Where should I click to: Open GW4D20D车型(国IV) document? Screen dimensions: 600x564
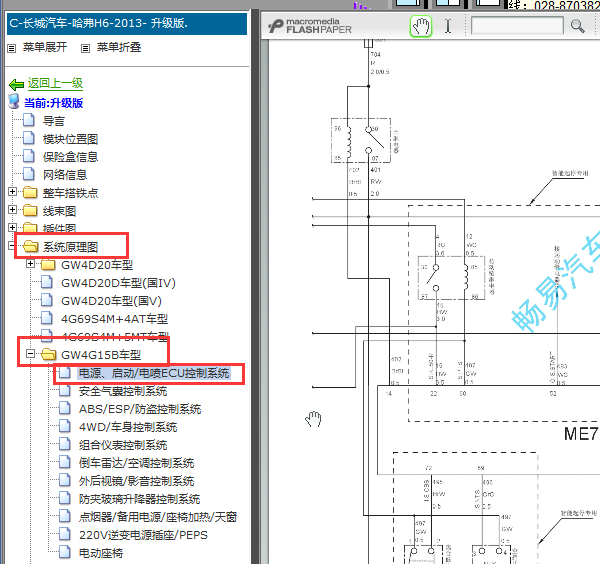tap(118, 283)
